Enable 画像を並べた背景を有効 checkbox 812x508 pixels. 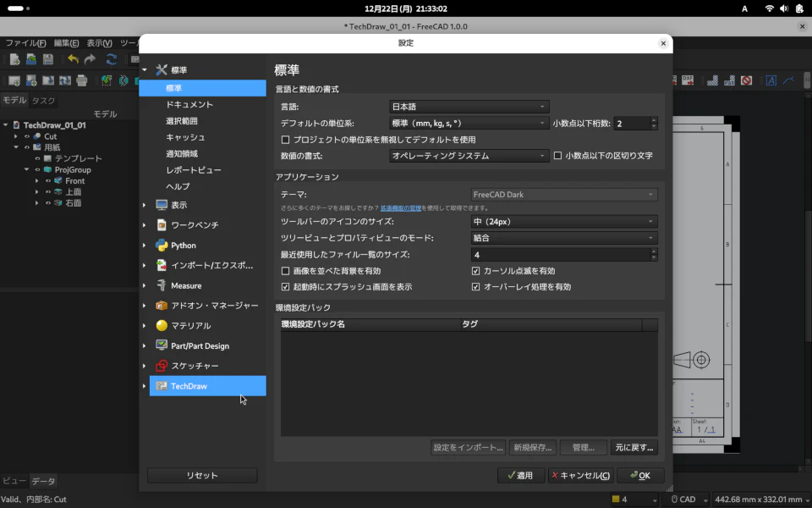285,271
